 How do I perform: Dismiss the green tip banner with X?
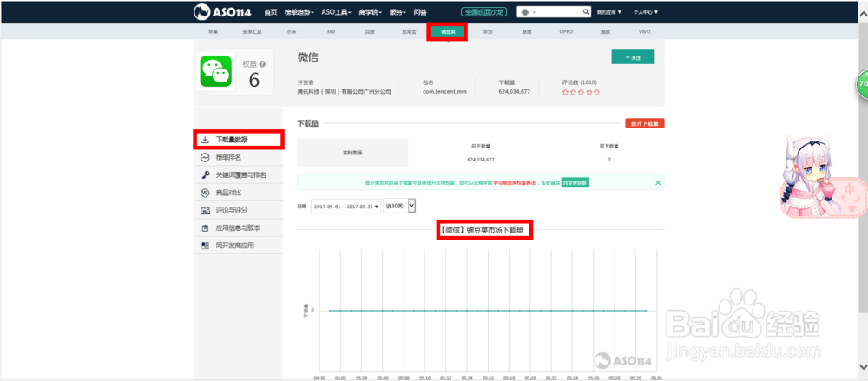click(658, 182)
